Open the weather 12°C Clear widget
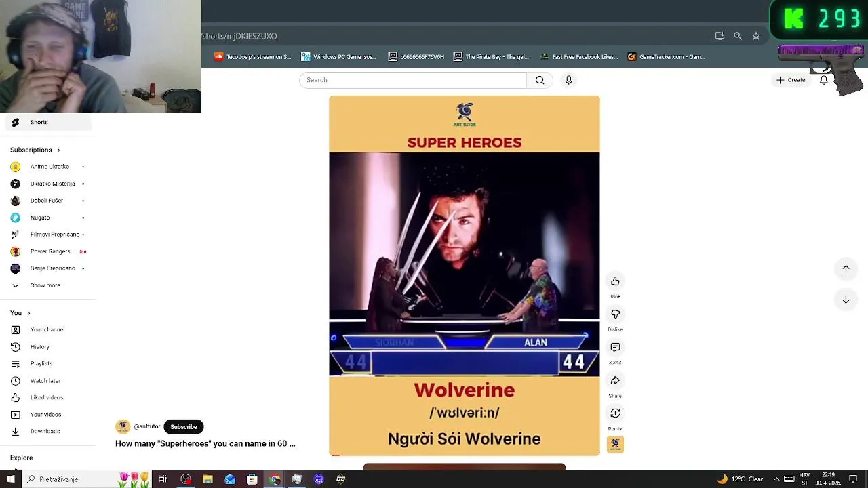Image resolution: width=868 pixels, height=488 pixels. point(741,479)
